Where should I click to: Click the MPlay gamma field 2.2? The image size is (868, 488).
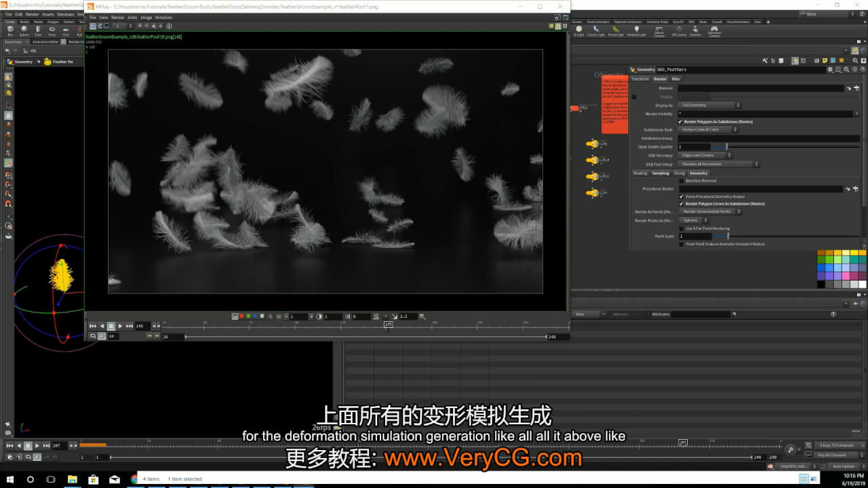[x=407, y=316]
